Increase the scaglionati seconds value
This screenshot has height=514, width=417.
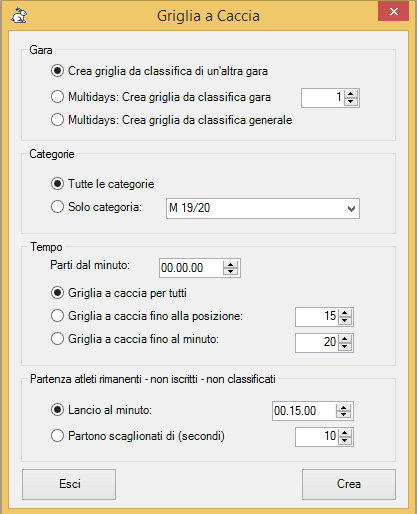pos(345,433)
